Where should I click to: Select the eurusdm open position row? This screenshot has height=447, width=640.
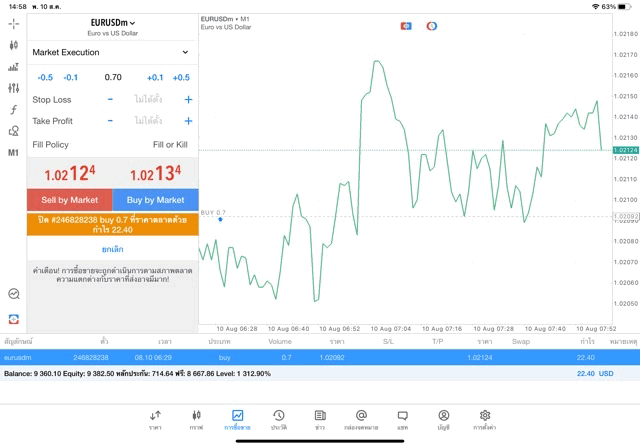[320, 357]
